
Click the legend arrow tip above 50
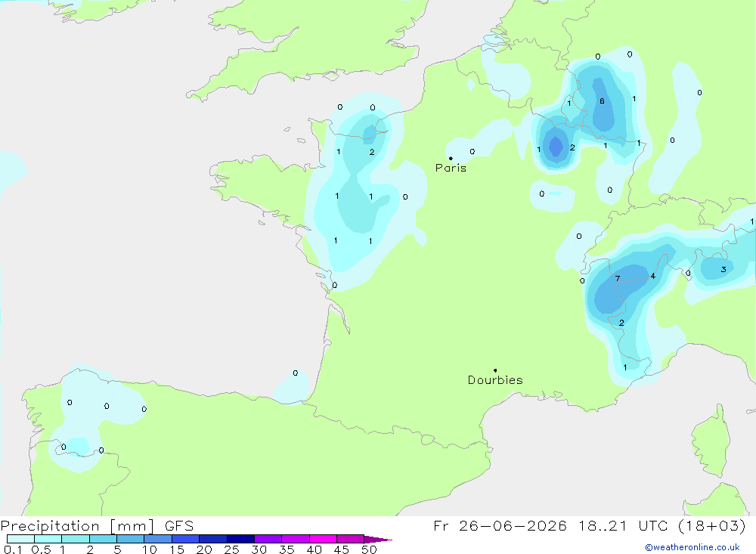379,540
